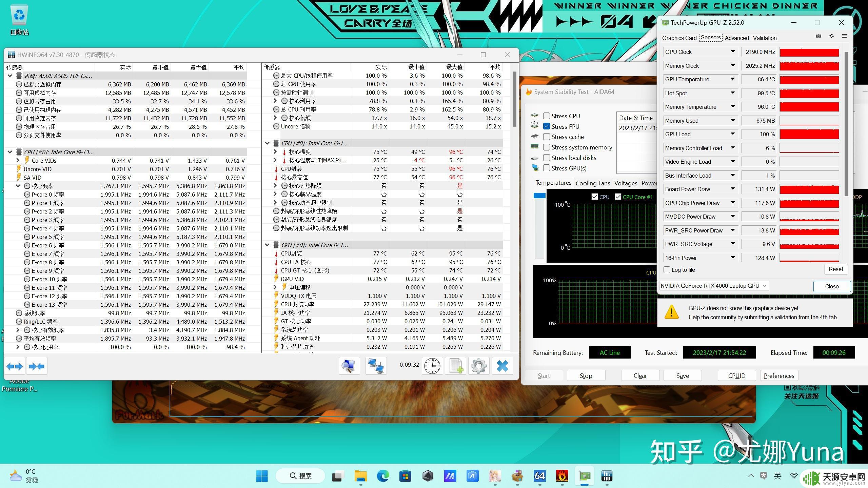Click HWiNFO blue X close sensors icon
Image resolution: width=868 pixels, height=488 pixels.
point(502,366)
